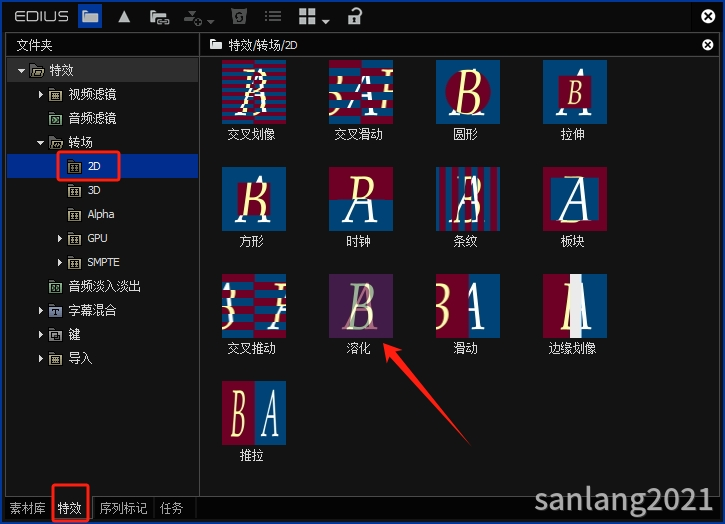Click the properties list icon

coord(273,17)
